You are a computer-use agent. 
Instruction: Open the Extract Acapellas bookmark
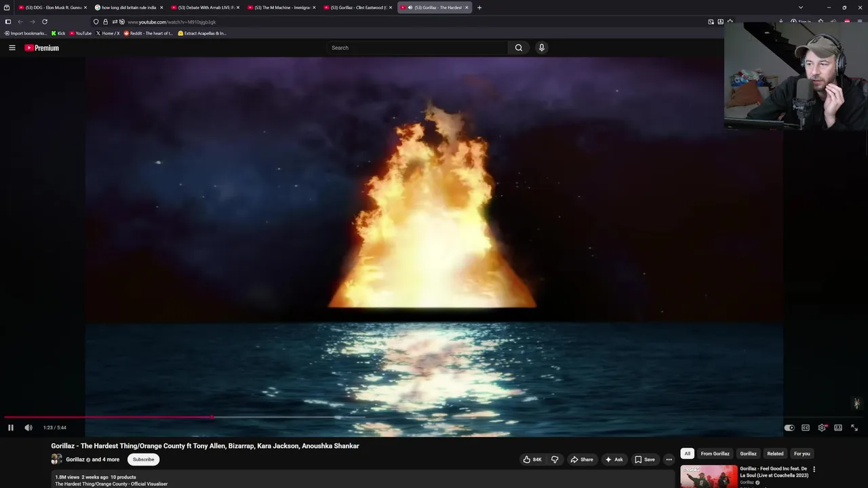[x=202, y=33]
